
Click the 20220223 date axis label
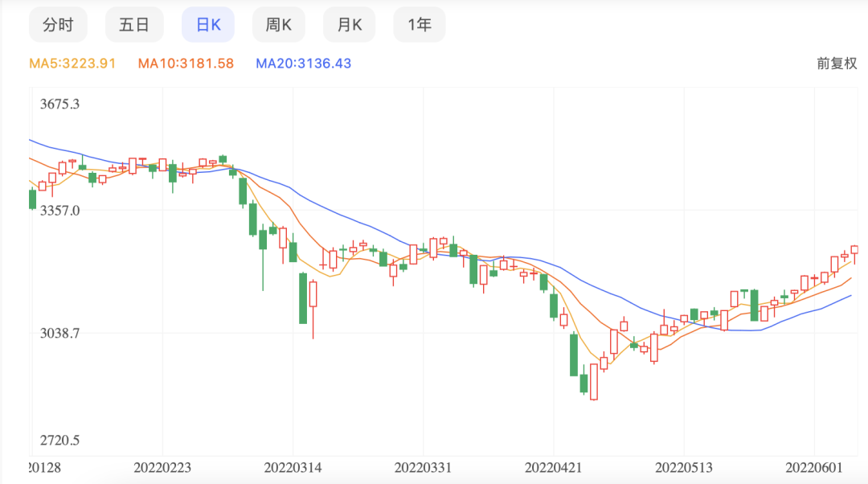(162, 468)
